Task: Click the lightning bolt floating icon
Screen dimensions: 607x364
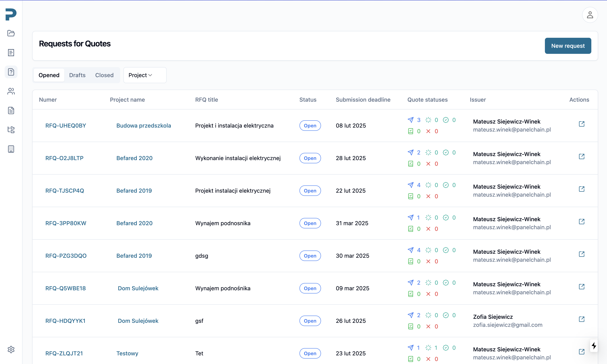Action: click(594, 346)
